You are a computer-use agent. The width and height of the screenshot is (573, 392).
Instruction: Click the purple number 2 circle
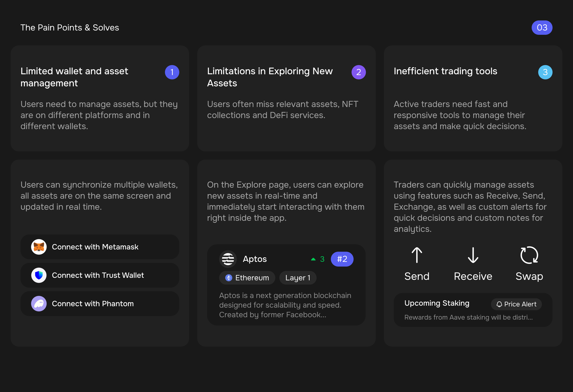coord(359,72)
